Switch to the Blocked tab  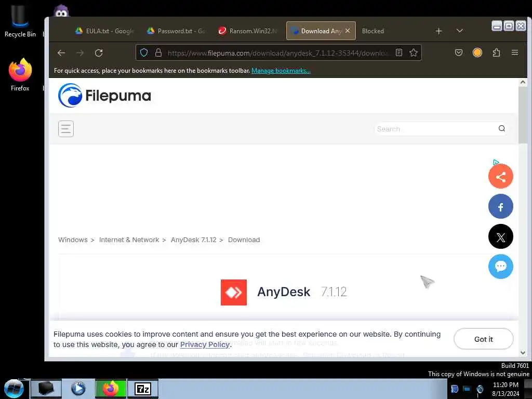pyautogui.click(x=373, y=31)
